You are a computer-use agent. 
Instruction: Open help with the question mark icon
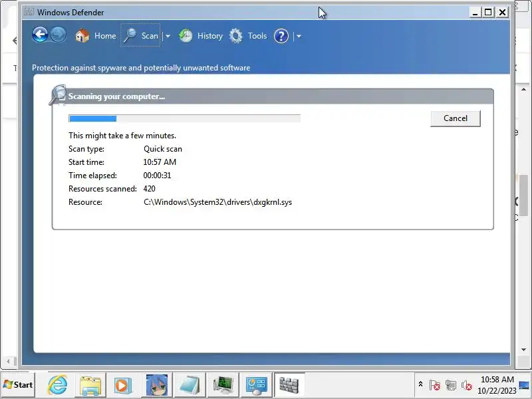click(281, 36)
